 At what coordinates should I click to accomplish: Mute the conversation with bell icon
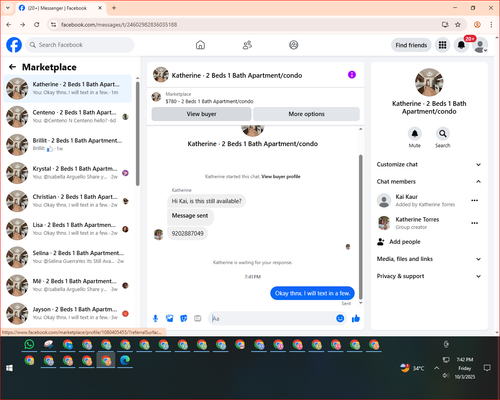click(x=415, y=134)
